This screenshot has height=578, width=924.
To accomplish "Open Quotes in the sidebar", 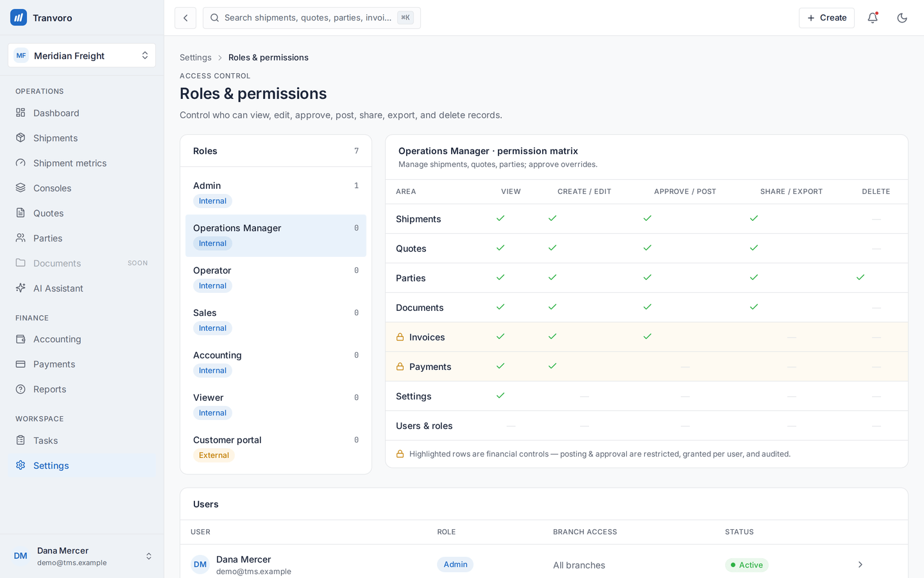I will pos(82,213).
